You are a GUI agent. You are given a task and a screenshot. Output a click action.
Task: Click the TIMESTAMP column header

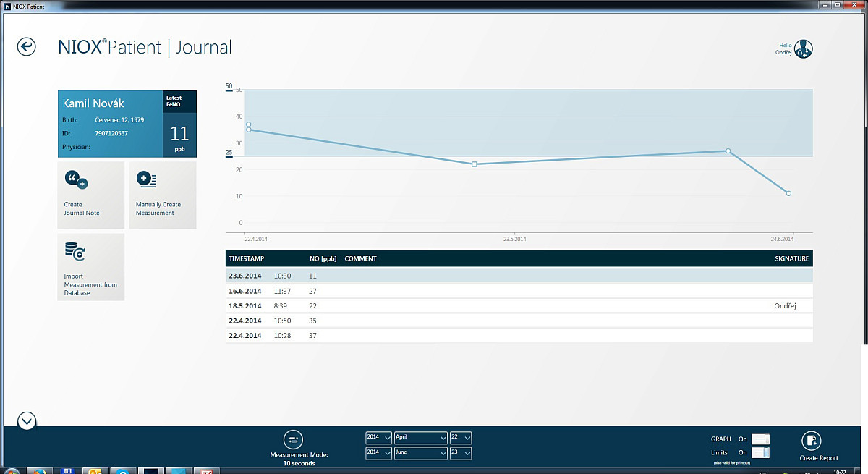click(x=246, y=258)
